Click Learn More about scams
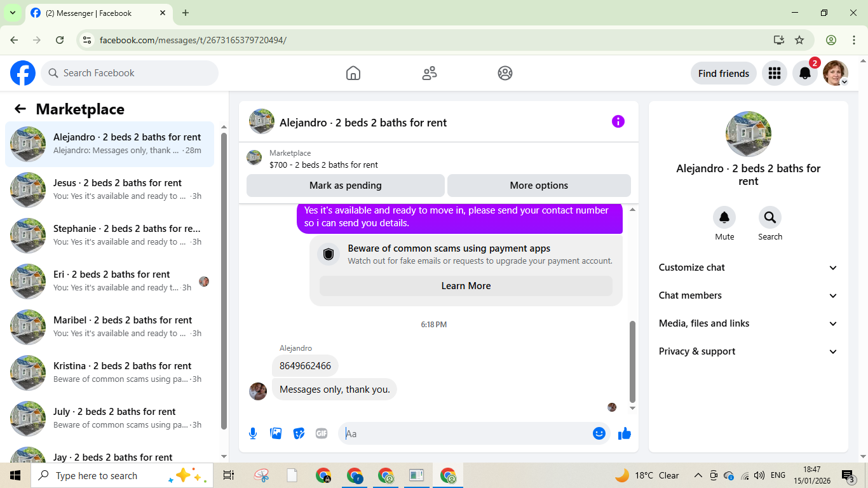This screenshot has width=868, height=488. click(x=466, y=286)
